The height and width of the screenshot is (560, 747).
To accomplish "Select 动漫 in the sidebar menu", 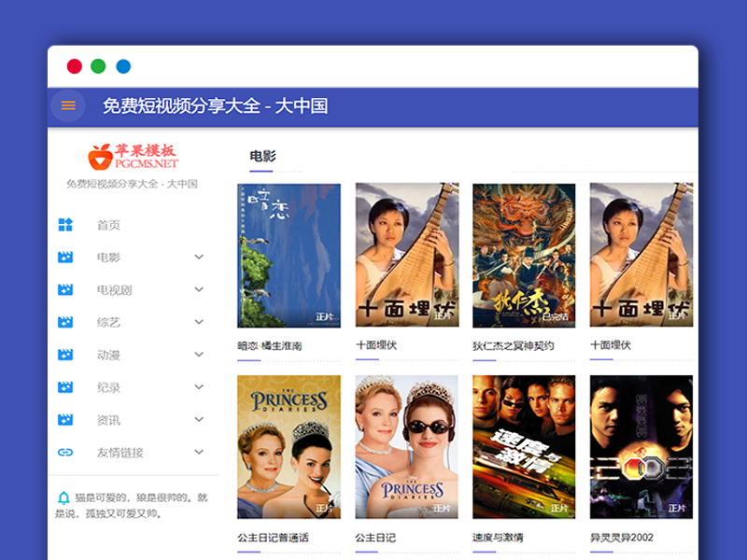I will (108, 356).
